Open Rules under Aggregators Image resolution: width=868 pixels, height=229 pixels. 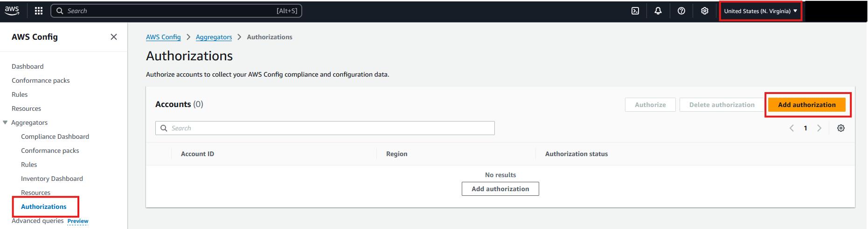tap(29, 165)
